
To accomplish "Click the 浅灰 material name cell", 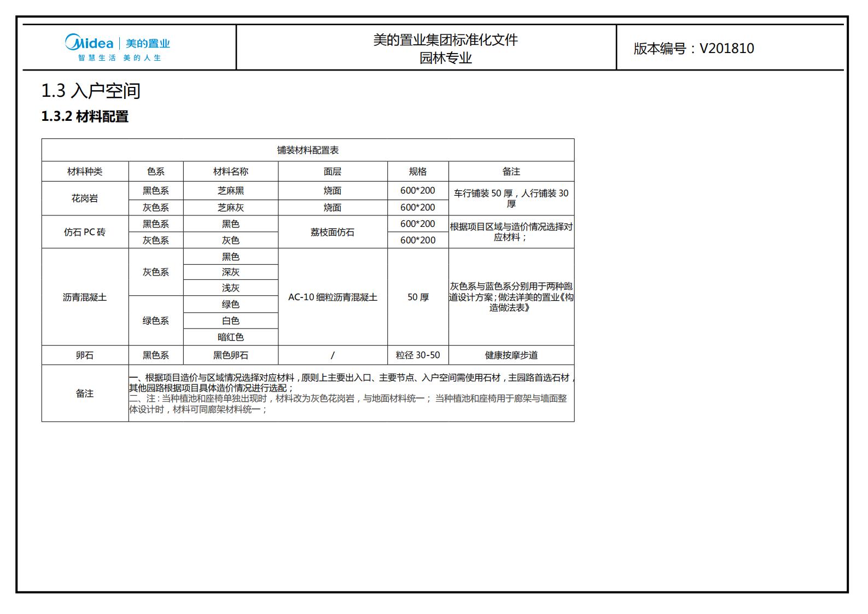I will (231, 288).
